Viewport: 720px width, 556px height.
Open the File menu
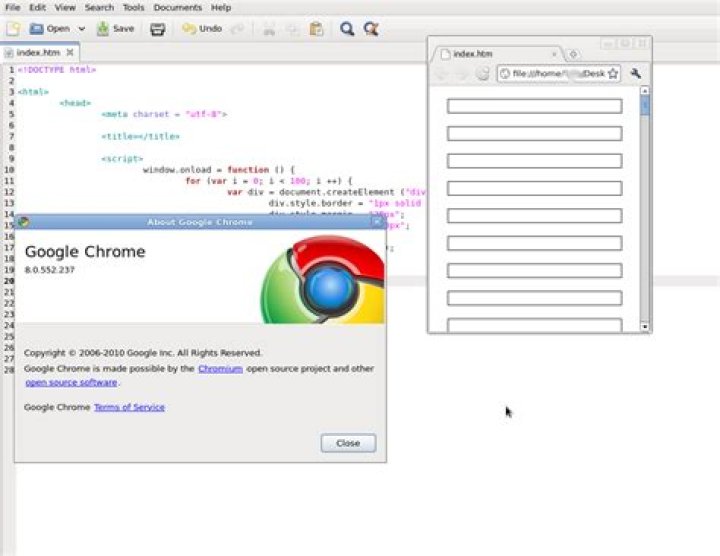click(12, 7)
